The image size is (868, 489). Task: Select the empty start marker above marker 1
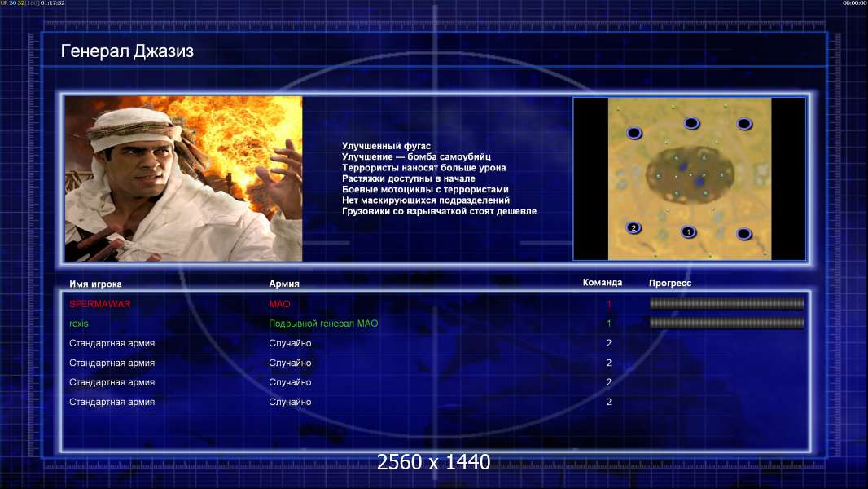click(691, 123)
